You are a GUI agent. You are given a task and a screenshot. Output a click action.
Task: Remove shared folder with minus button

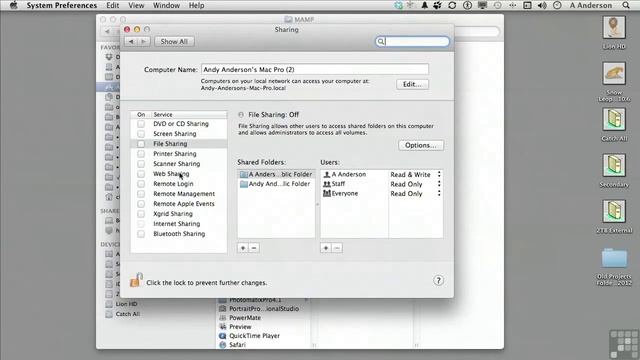[254, 248]
